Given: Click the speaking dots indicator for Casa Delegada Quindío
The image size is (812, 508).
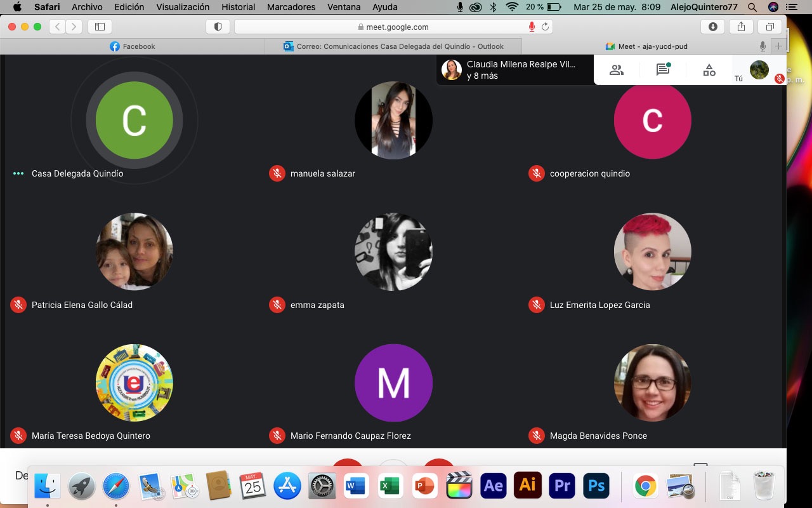Looking at the screenshot, I should pyautogui.click(x=18, y=173).
